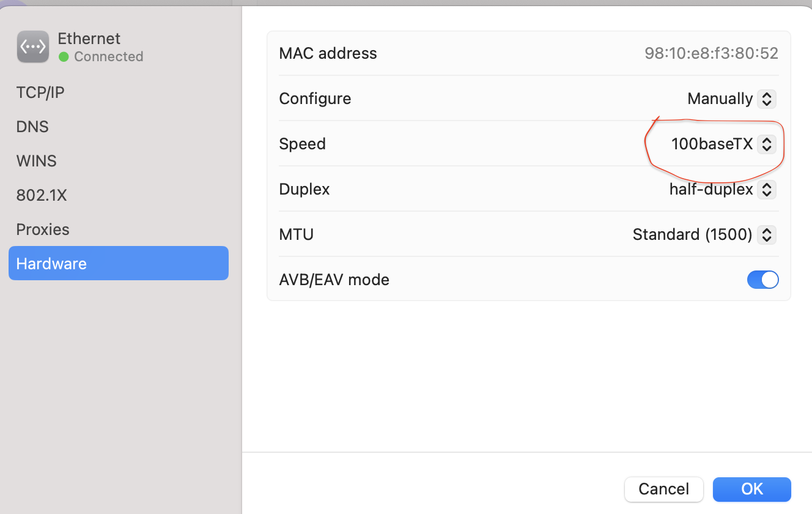This screenshot has width=812, height=514.
Task: Open the 802.1X settings pane
Action: [42, 195]
